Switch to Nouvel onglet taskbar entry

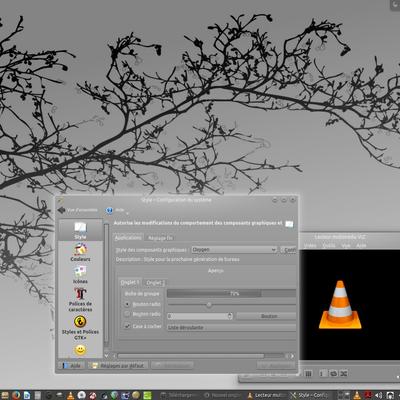pyautogui.click(x=223, y=395)
